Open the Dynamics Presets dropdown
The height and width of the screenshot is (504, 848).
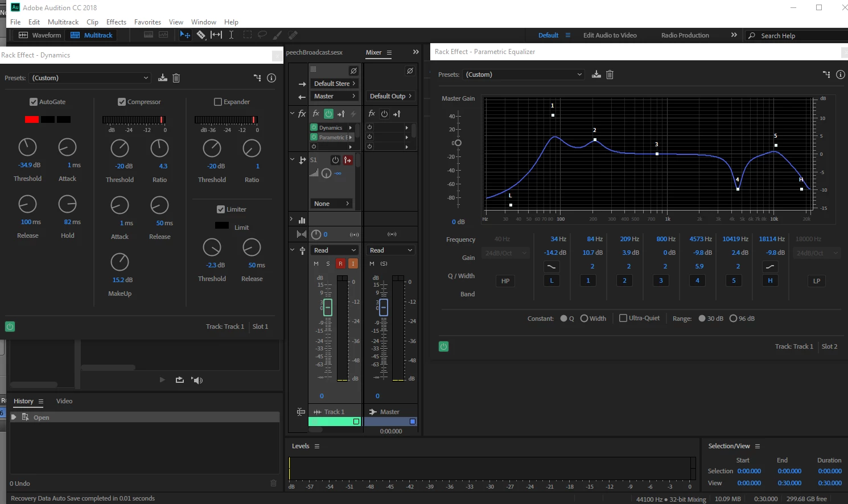(90, 78)
